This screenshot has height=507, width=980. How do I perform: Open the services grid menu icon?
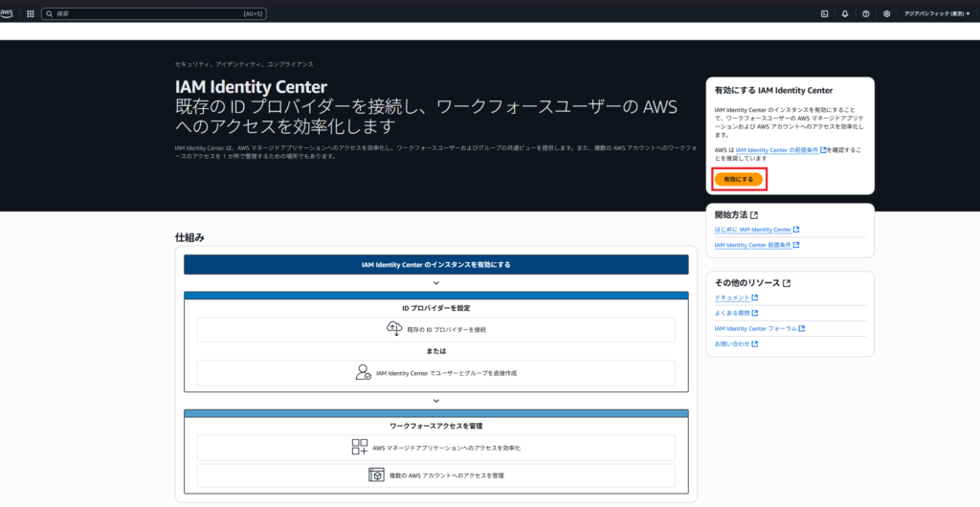[x=30, y=13]
